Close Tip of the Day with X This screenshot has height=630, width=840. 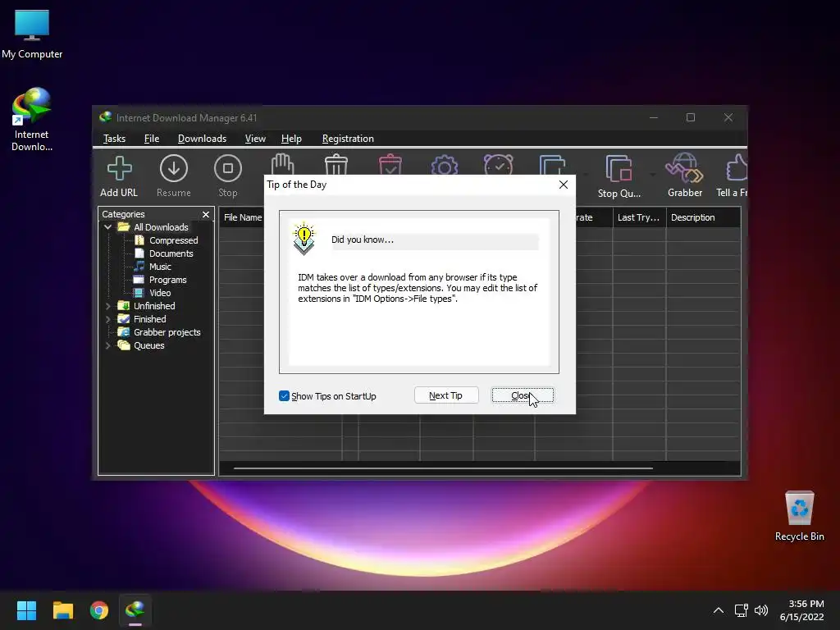click(x=563, y=185)
